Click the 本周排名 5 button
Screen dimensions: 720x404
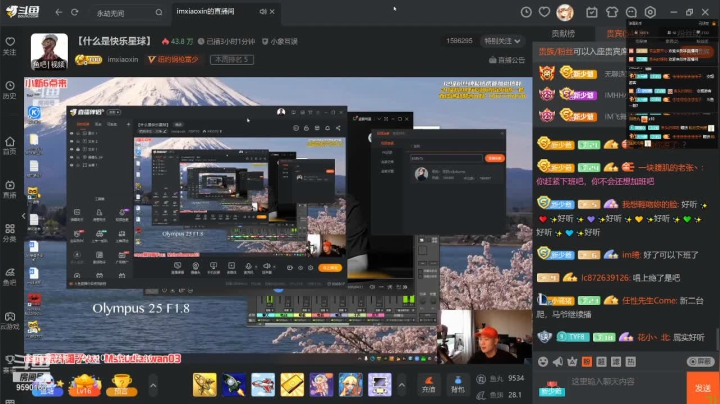[231, 60]
